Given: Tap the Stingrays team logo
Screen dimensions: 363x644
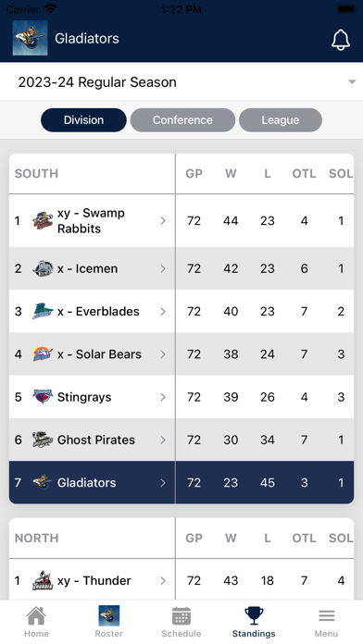Looking at the screenshot, I should click(x=43, y=397).
